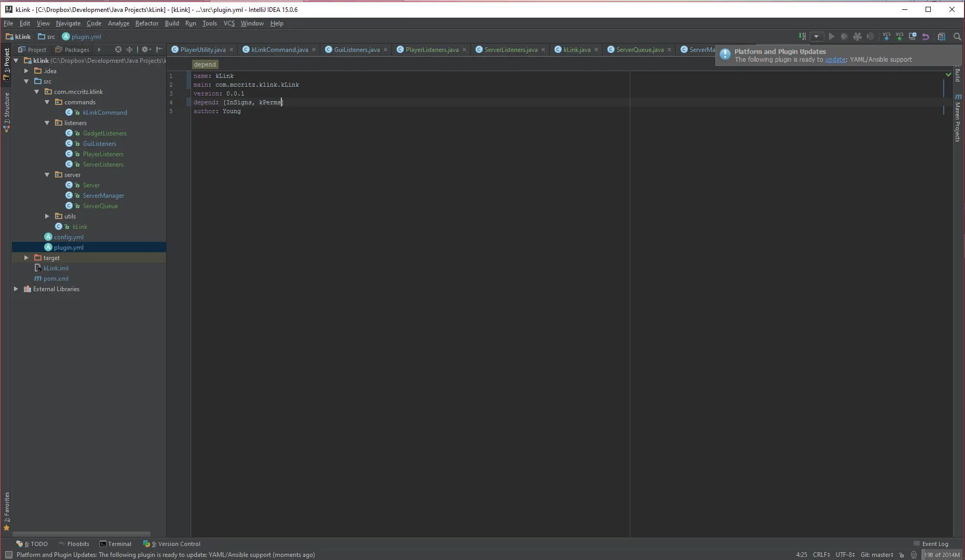This screenshot has width=965, height=560.
Task: Click the plugin.yml breadcrumb
Action: [x=81, y=37]
